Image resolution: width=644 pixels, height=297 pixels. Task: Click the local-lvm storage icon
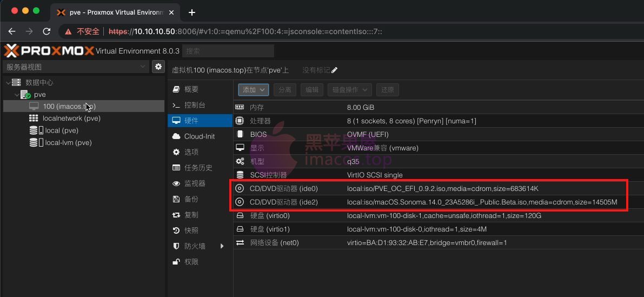click(x=36, y=142)
